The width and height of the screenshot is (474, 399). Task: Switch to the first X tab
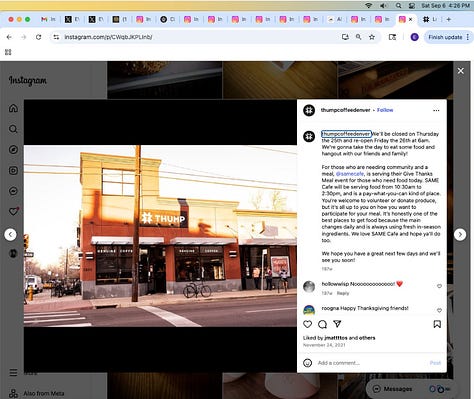point(72,20)
